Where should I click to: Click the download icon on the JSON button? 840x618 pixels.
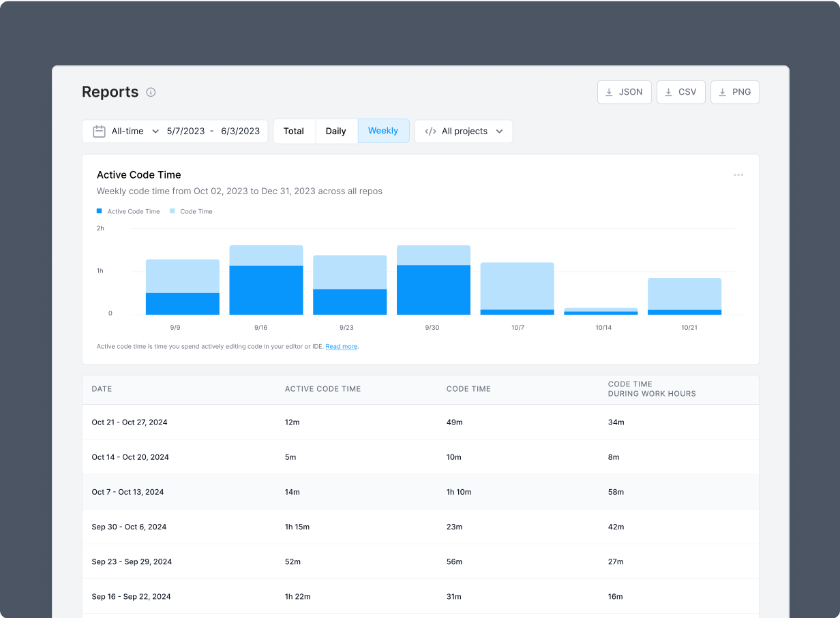click(x=610, y=92)
